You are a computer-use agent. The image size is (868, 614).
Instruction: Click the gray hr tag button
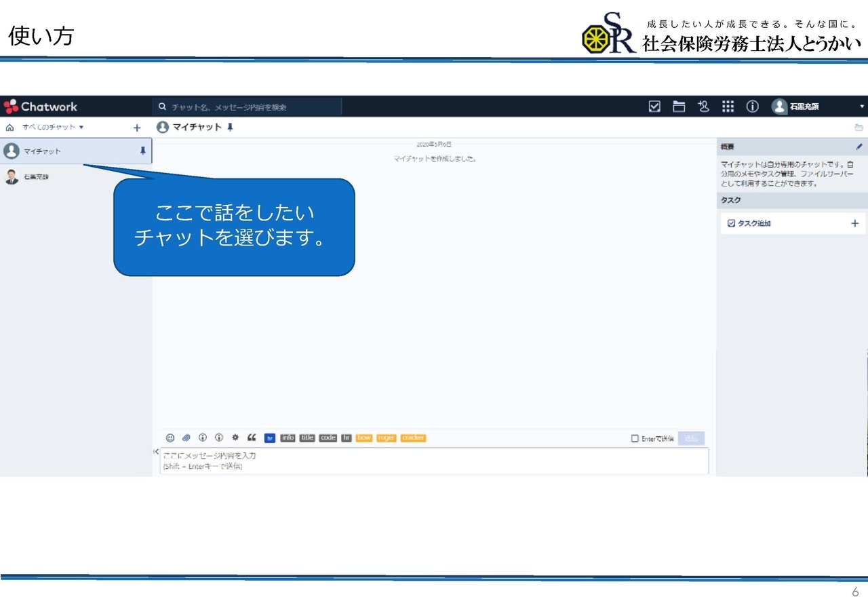[346, 438]
